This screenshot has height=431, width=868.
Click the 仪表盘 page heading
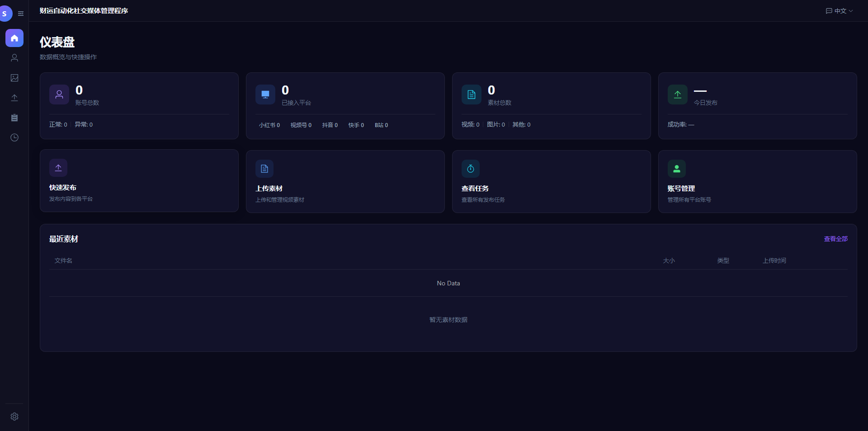pos(57,42)
